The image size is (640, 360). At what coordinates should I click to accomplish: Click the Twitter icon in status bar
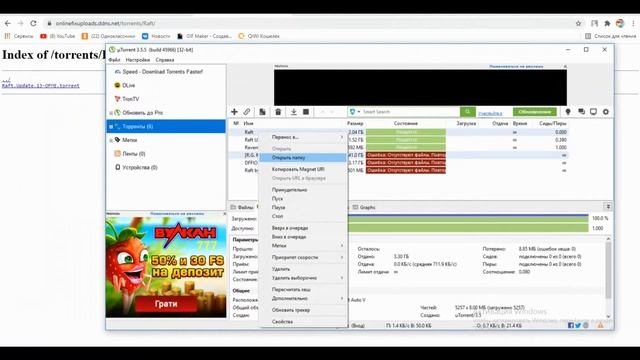coord(578,326)
